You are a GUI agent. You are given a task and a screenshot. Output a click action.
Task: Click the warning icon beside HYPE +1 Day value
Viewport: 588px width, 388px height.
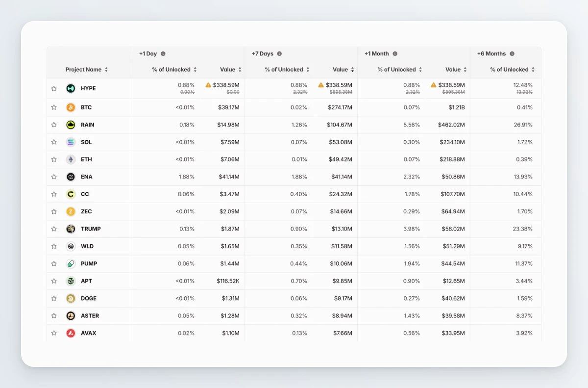[208, 85]
